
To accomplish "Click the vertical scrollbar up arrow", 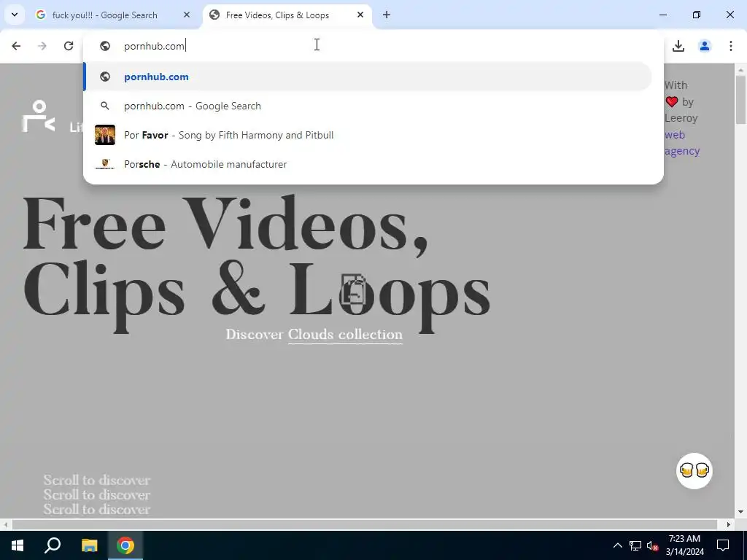I will point(740,70).
